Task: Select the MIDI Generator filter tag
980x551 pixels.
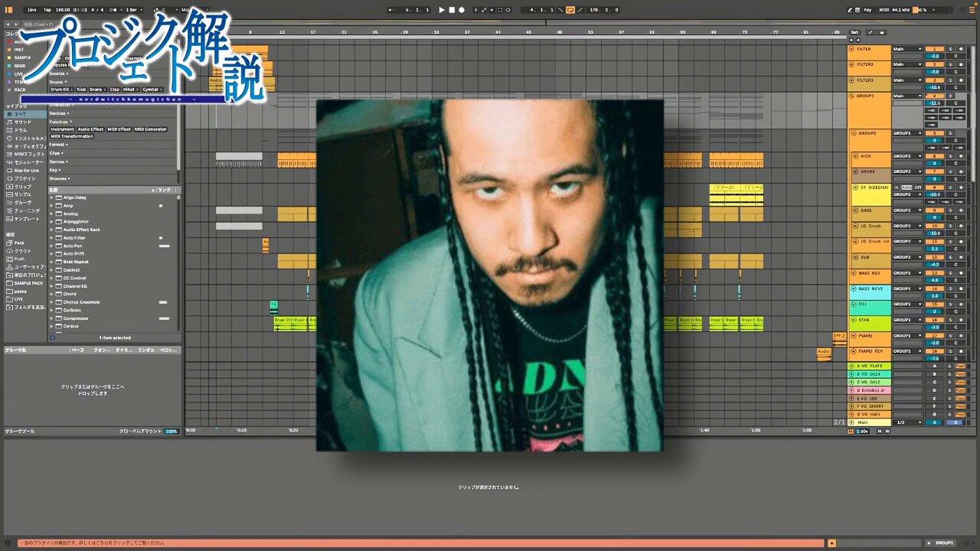Action: pyautogui.click(x=151, y=129)
